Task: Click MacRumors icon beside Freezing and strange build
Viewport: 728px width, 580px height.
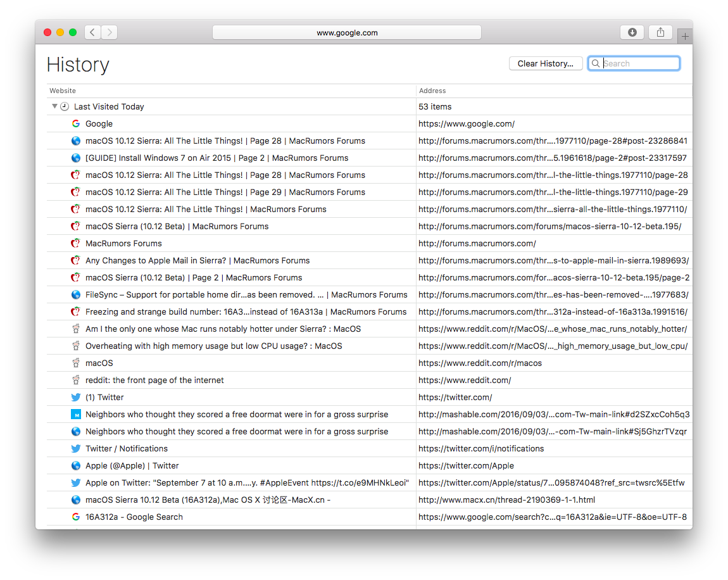Action: 76,312
